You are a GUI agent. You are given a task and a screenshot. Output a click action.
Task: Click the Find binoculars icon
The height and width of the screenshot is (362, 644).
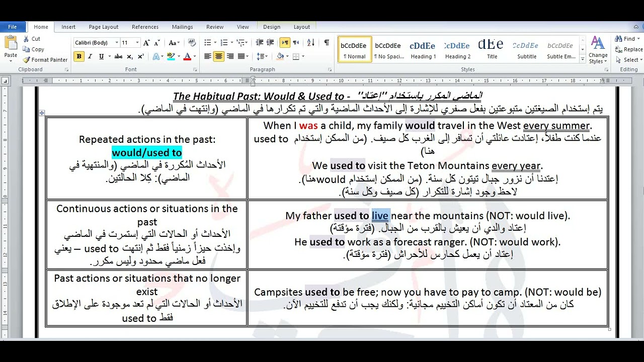click(619, 39)
